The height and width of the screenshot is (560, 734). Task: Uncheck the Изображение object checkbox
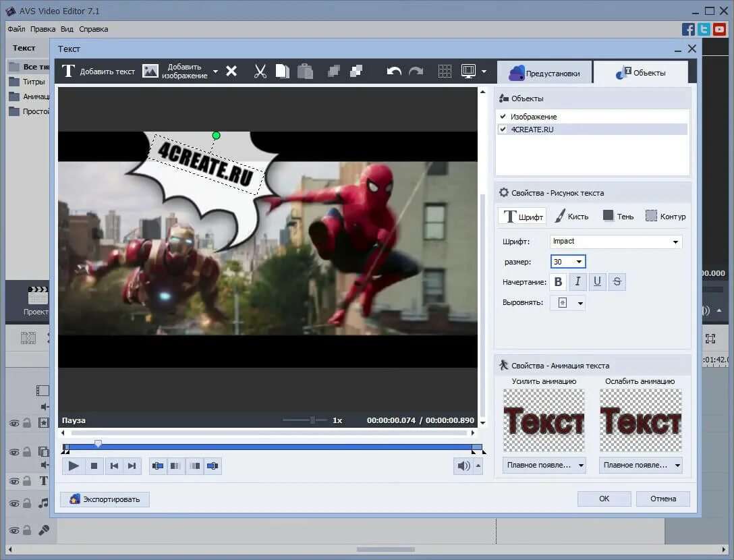point(503,116)
